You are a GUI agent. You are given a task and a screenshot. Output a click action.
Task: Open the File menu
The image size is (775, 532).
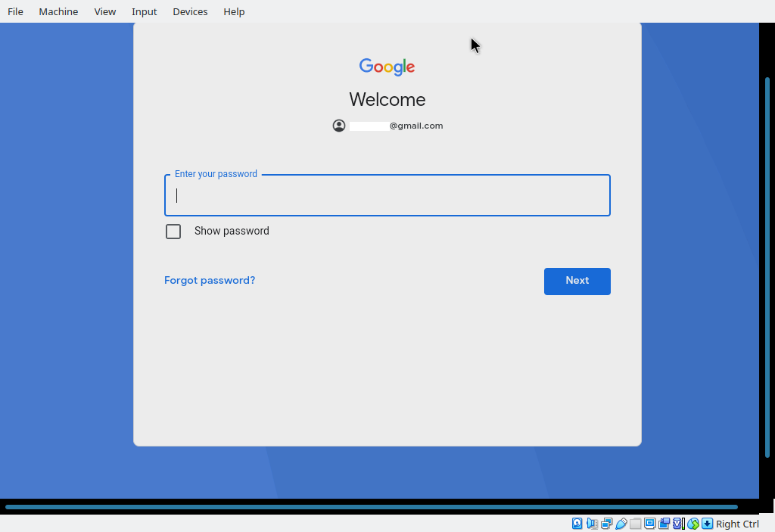coord(15,11)
